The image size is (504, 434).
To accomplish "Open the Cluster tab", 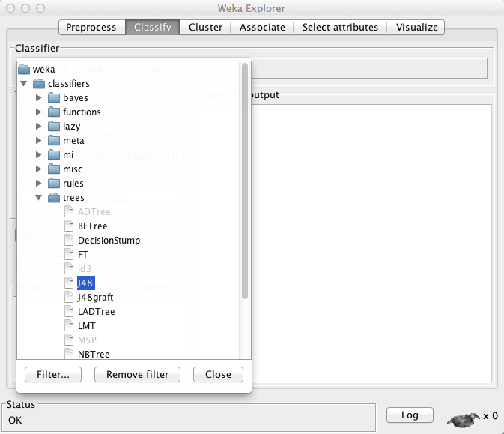I will point(205,28).
